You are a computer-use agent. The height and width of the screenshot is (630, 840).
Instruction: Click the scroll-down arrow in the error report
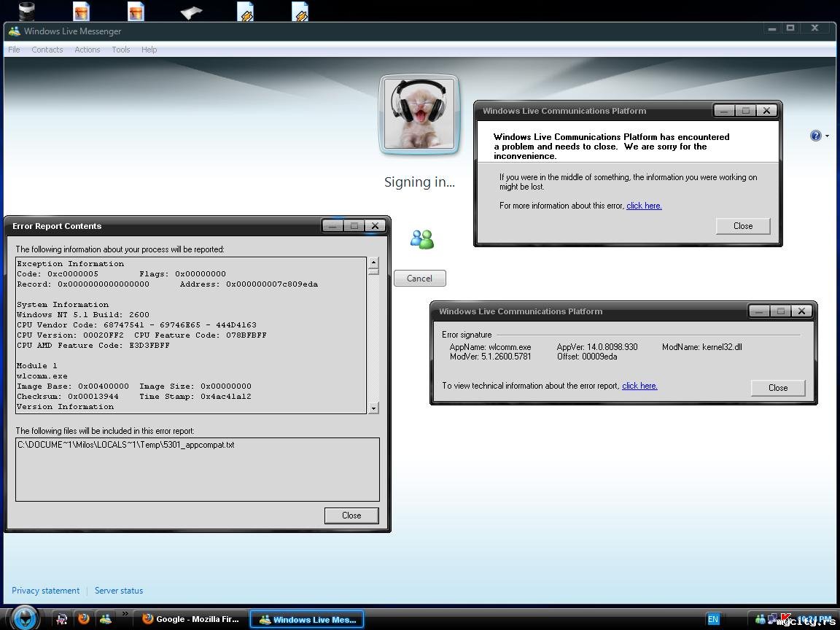[x=373, y=408]
